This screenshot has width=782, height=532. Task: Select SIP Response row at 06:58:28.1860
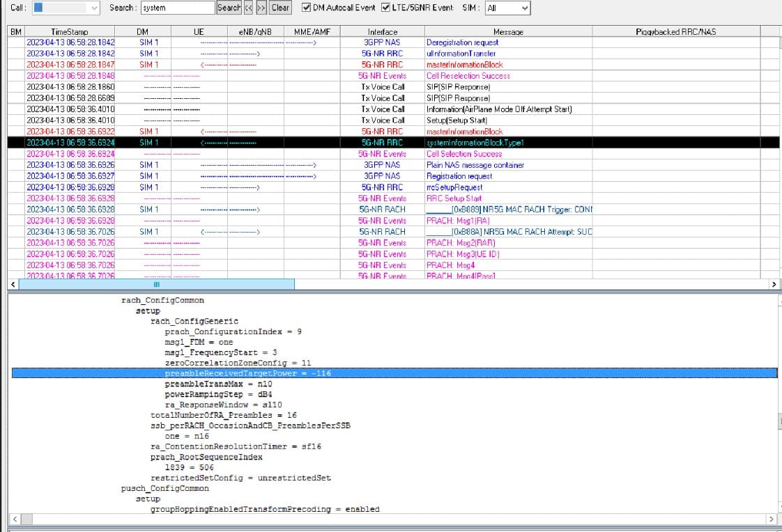tap(393, 87)
